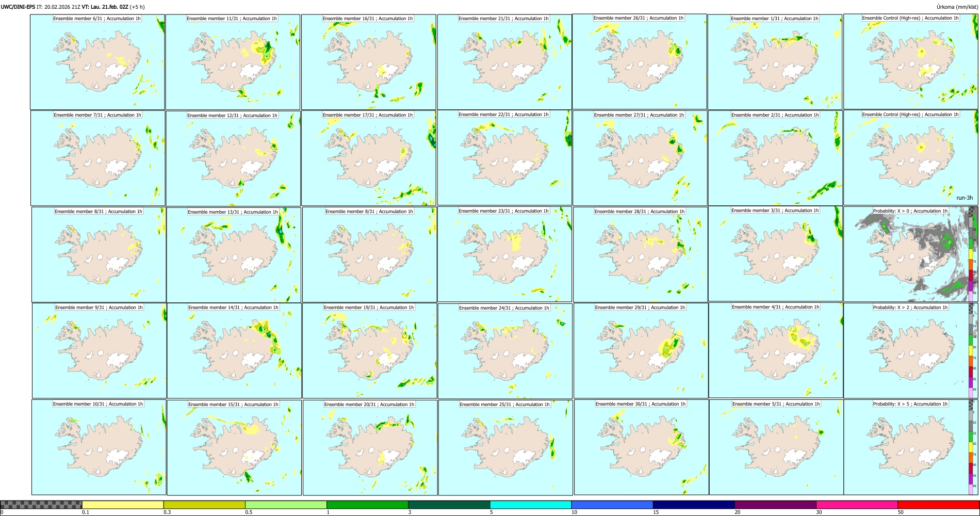Pick the green 1–3 legend swatch

pyautogui.click(x=367, y=505)
